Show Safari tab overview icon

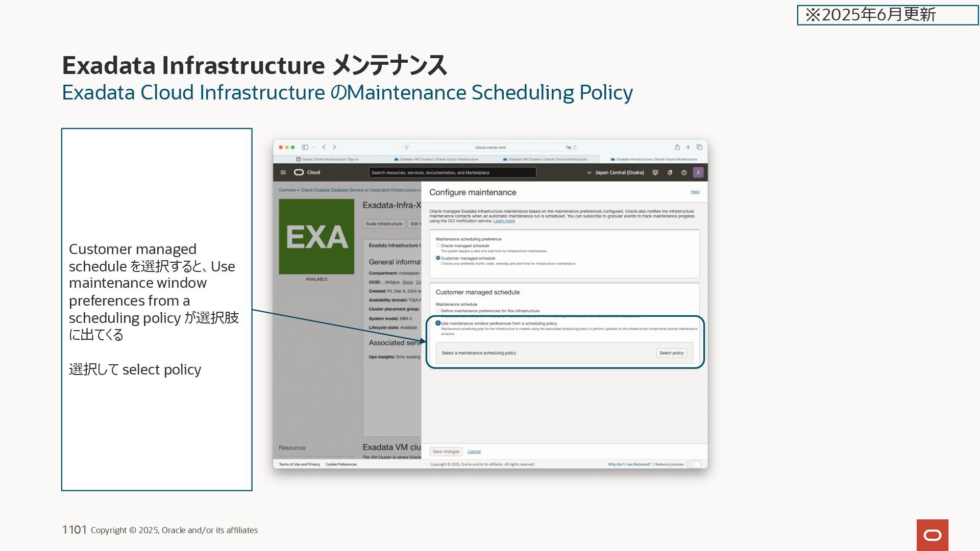point(699,147)
